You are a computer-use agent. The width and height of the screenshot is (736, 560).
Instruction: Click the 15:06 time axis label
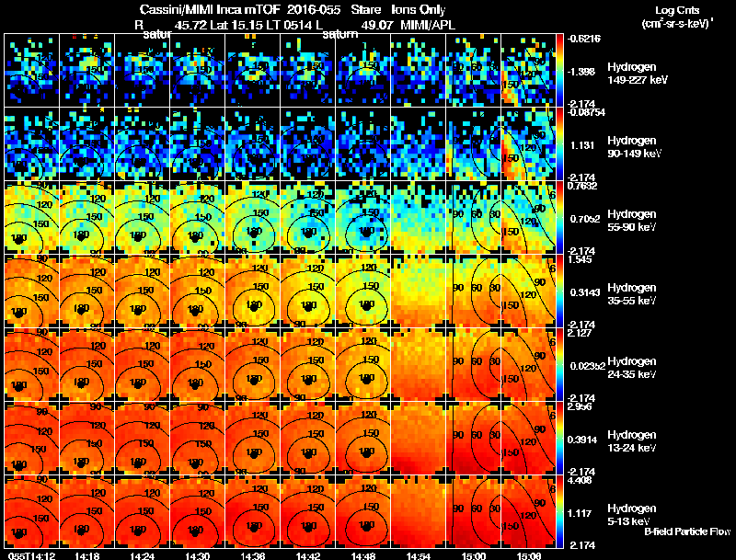pyautogui.click(x=528, y=555)
